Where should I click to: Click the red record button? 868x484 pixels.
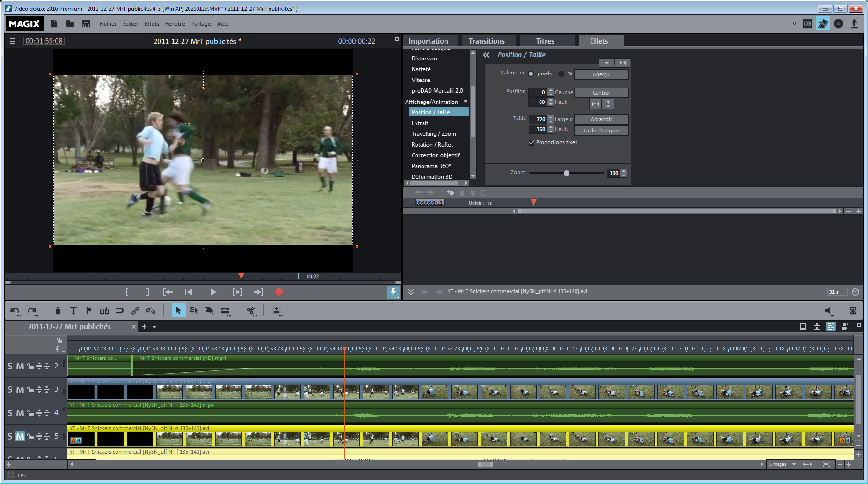click(x=278, y=292)
